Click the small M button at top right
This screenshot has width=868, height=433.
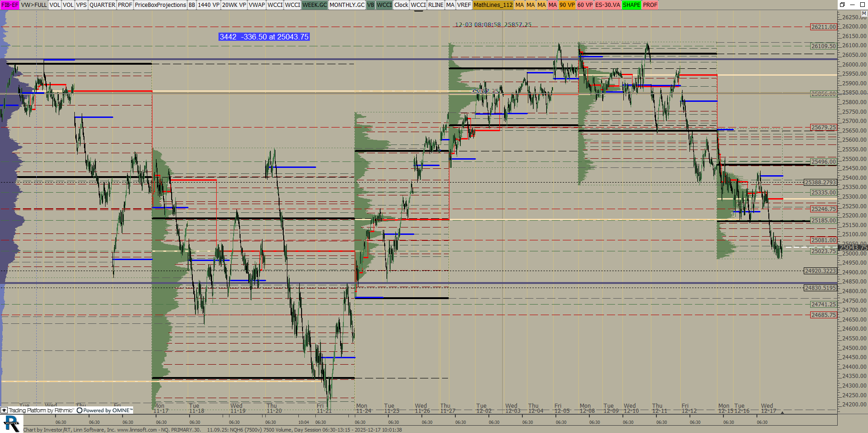point(864,13)
